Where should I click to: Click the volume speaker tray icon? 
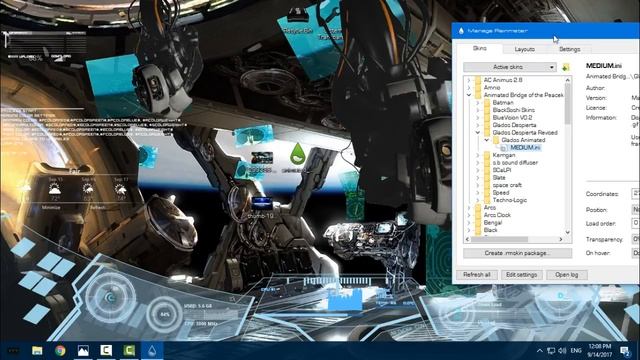pos(562,351)
